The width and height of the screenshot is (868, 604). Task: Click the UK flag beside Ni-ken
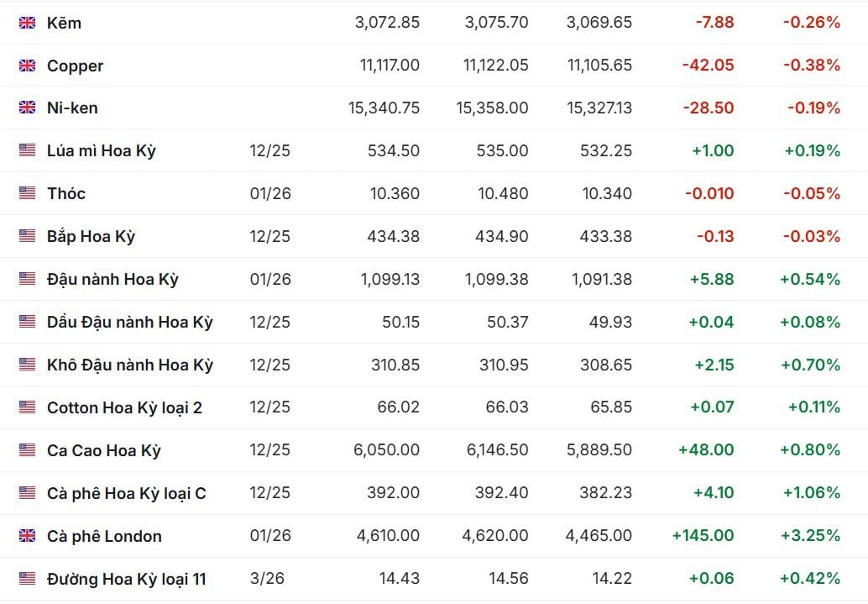click(x=28, y=108)
